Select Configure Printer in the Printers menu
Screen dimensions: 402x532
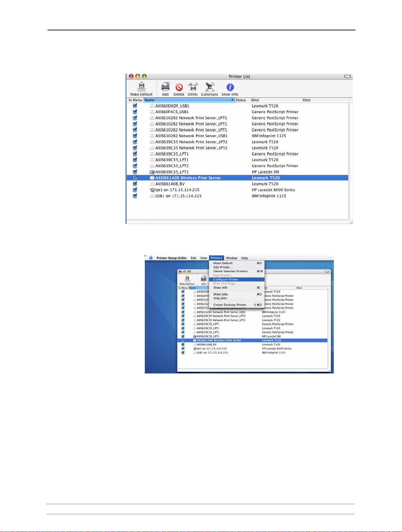point(237,279)
